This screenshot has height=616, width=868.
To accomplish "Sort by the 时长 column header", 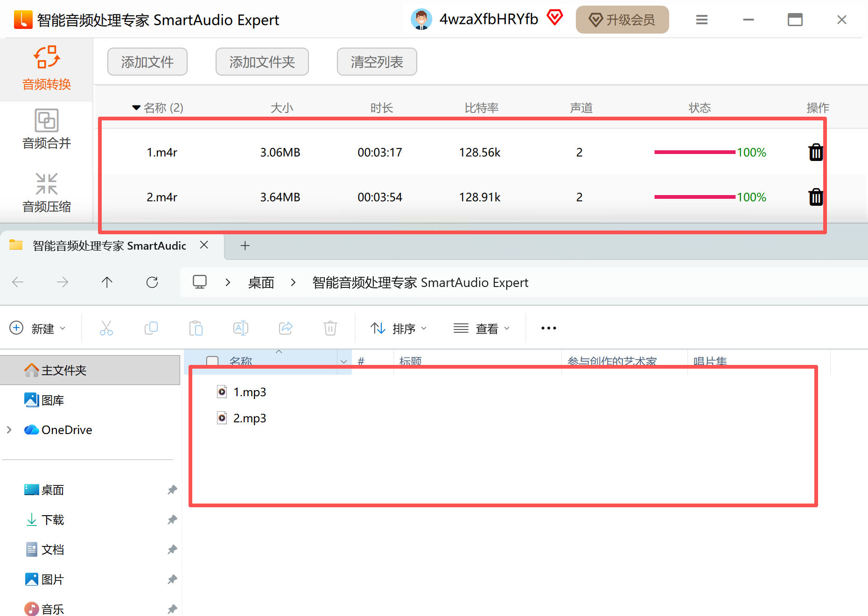I will 382,108.
